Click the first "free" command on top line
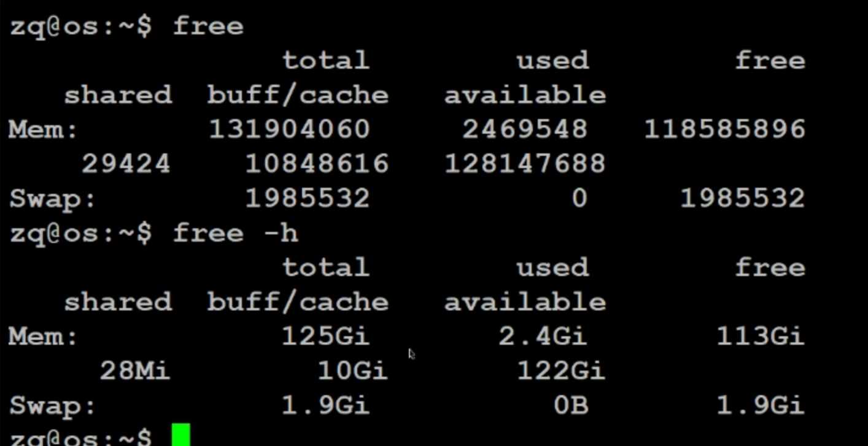 [208, 26]
